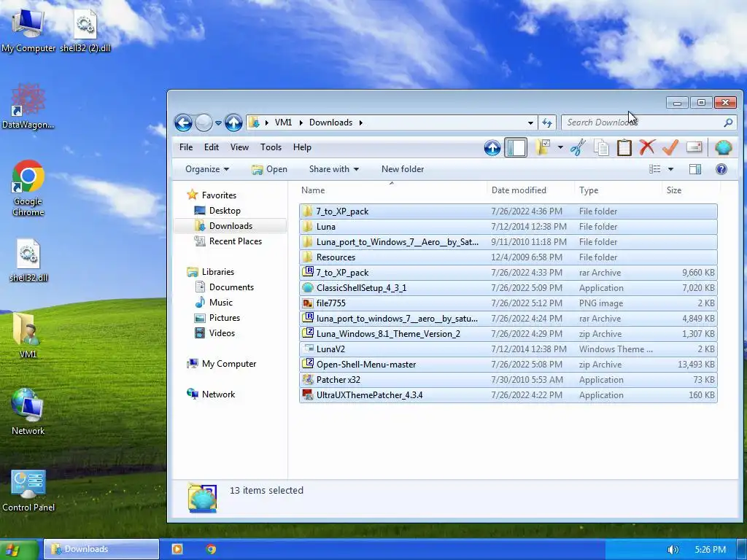The height and width of the screenshot is (560, 747).
Task: Refresh the Downloads folder view
Action: click(547, 122)
